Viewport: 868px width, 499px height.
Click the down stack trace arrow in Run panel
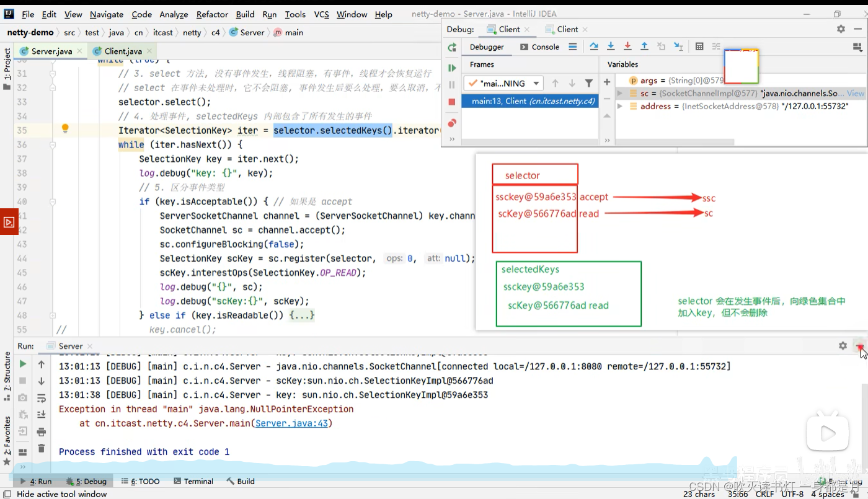(x=42, y=381)
